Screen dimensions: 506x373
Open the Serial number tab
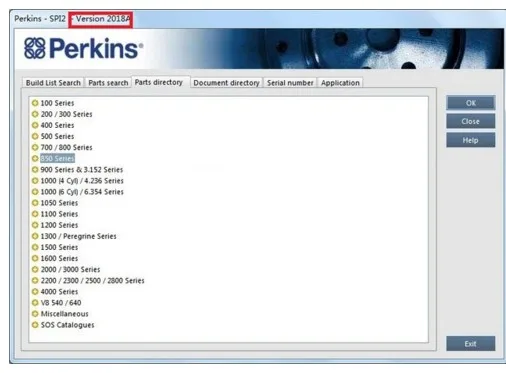[290, 83]
